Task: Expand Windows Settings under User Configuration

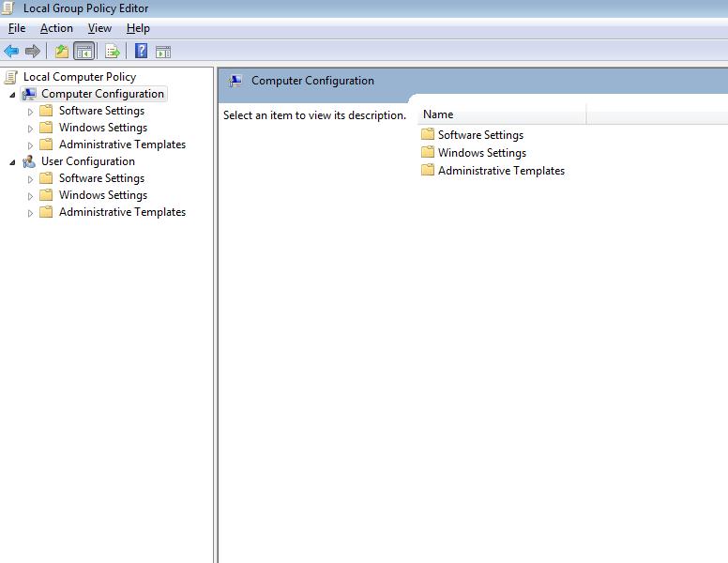Action: 30,196
